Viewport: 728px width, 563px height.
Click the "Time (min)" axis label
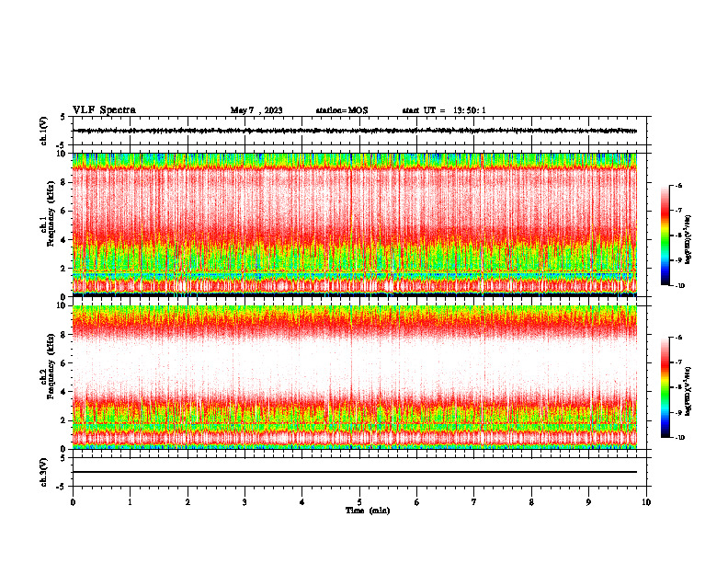pos(368,511)
